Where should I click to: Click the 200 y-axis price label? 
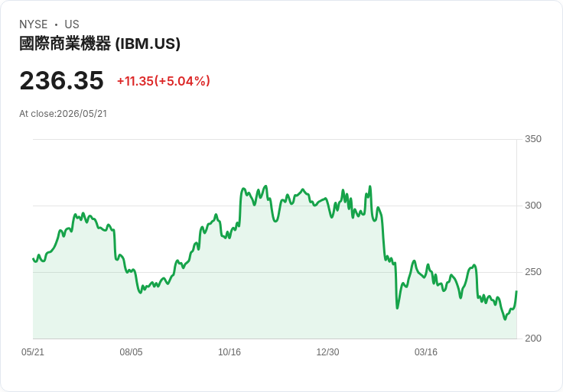click(533, 338)
